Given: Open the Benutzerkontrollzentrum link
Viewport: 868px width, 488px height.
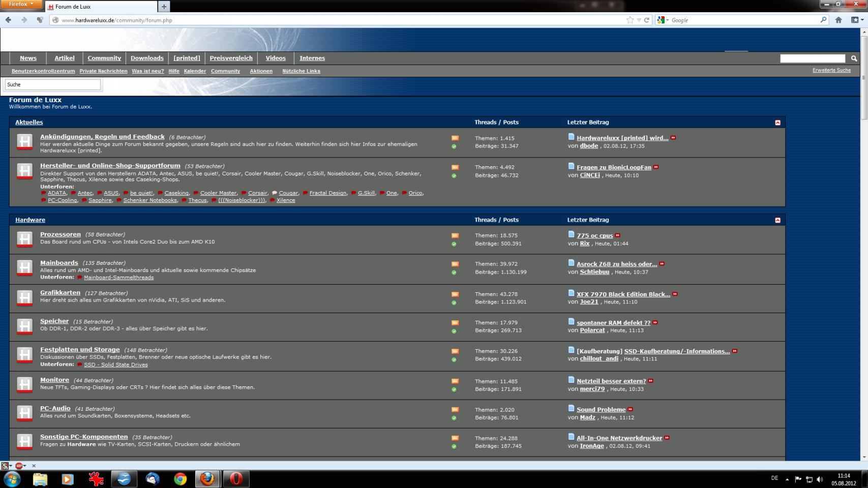Looking at the screenshot, I should 43,71.
